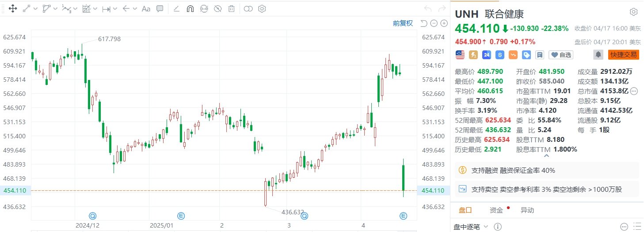Pick the pencil line-style tool
This screenshot has height=232, width=644.
[176, 8]
